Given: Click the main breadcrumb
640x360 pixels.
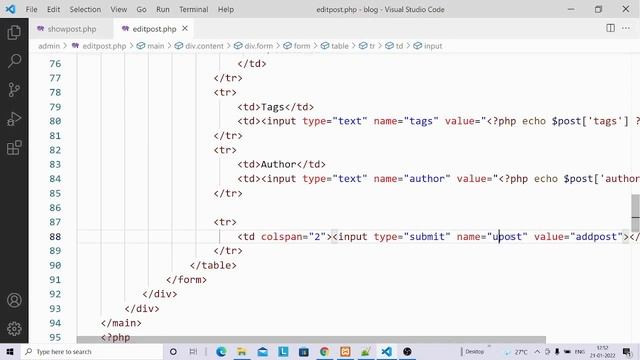Looking at the screenshot, I should pyautogui.click(x=156, y=46).
